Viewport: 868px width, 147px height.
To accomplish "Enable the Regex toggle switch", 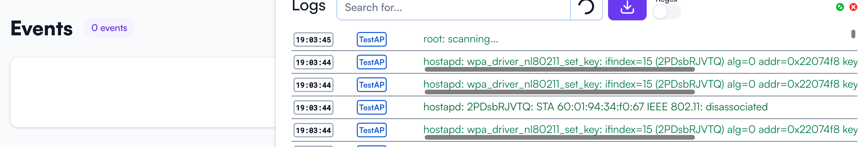I will (x=666, y=12).
